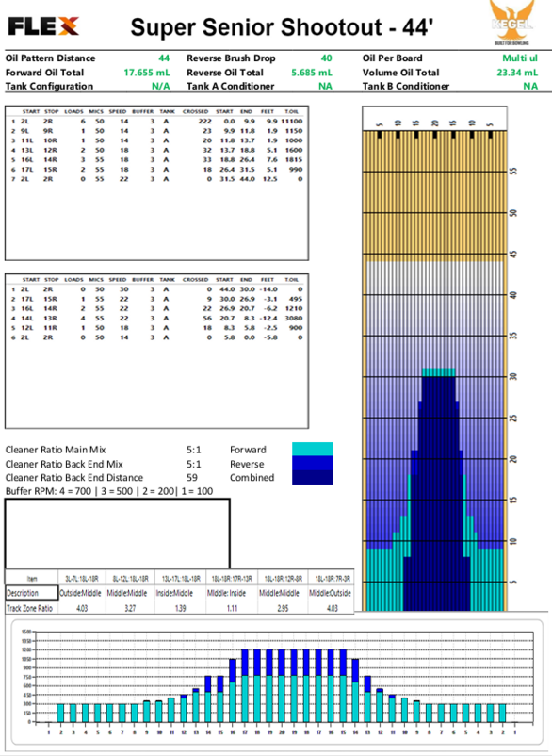Select forward load row 1 2L 2R

156,121
